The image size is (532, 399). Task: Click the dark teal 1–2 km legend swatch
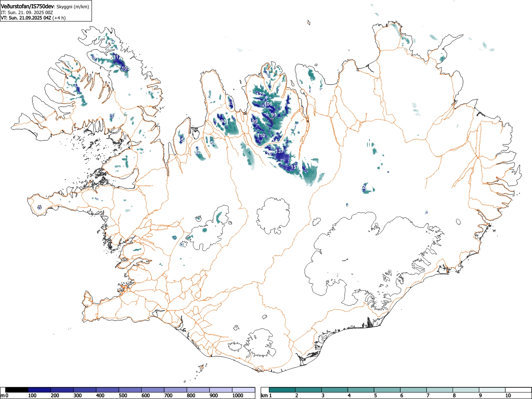click(283, 390)
